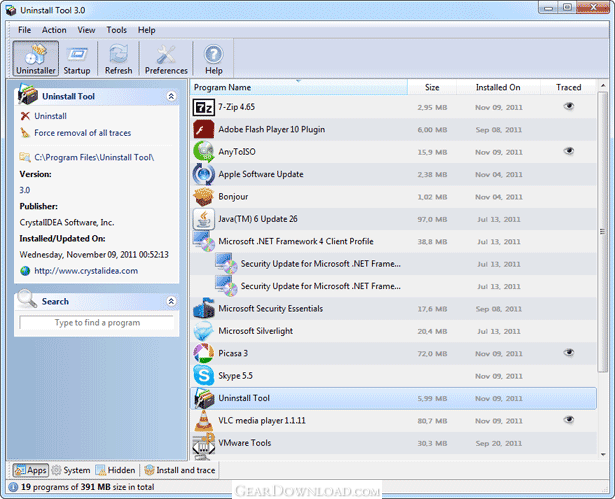Collapse the Search panel
Screen dimensions: 615x499
coord(170,301)
